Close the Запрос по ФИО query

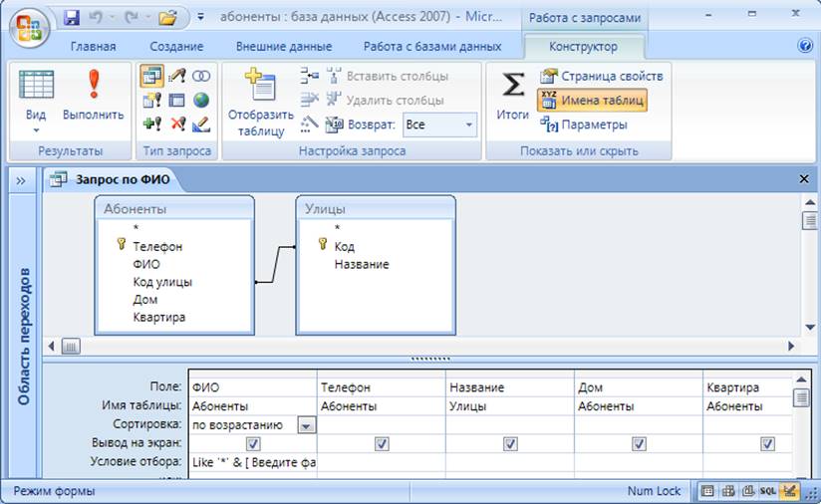(x=804, y=179)
